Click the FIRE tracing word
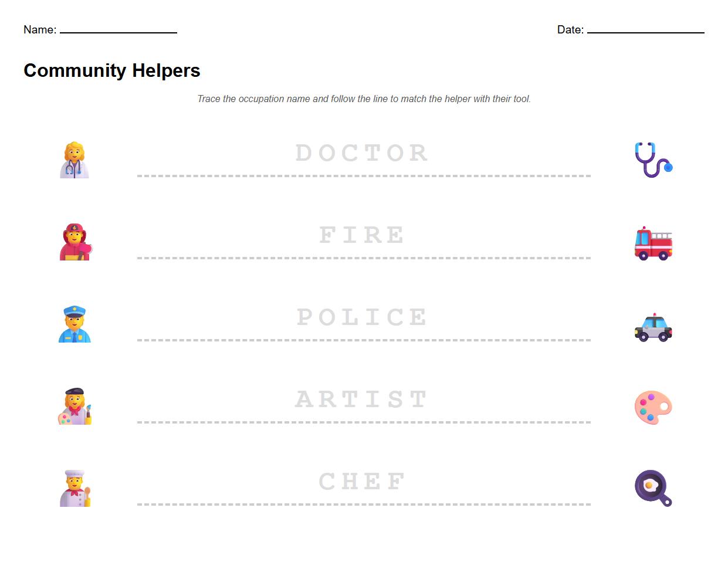Screen dimensions: 728x562 362,235
